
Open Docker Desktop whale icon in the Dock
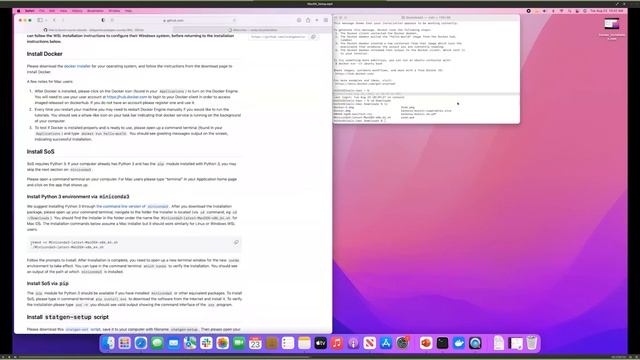click(x=458, y=343)
